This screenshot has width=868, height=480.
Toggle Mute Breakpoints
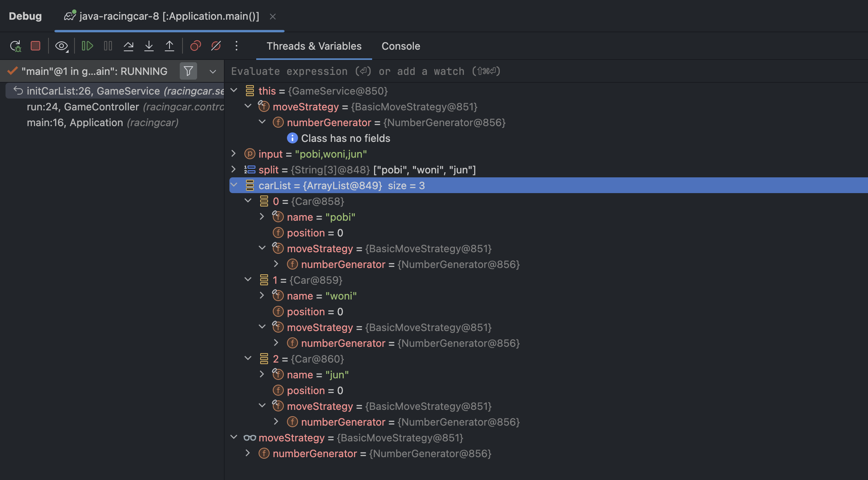click(x=216, y=46)
